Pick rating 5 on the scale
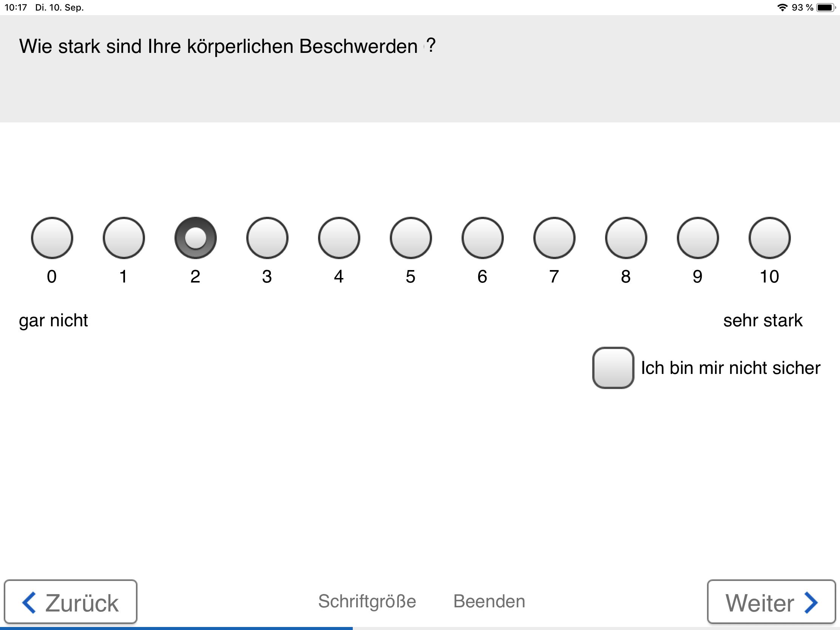This screenshot has width=840, height=630. 411,238
